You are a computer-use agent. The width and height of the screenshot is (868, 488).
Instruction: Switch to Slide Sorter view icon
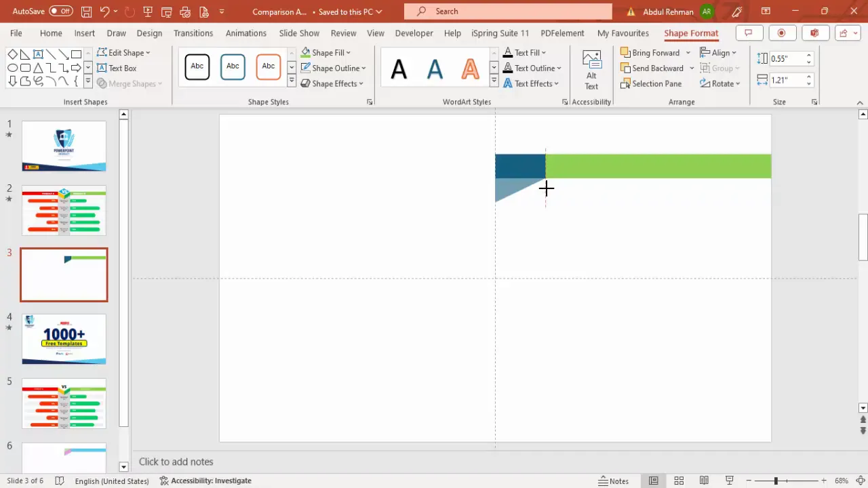[679, 481]
